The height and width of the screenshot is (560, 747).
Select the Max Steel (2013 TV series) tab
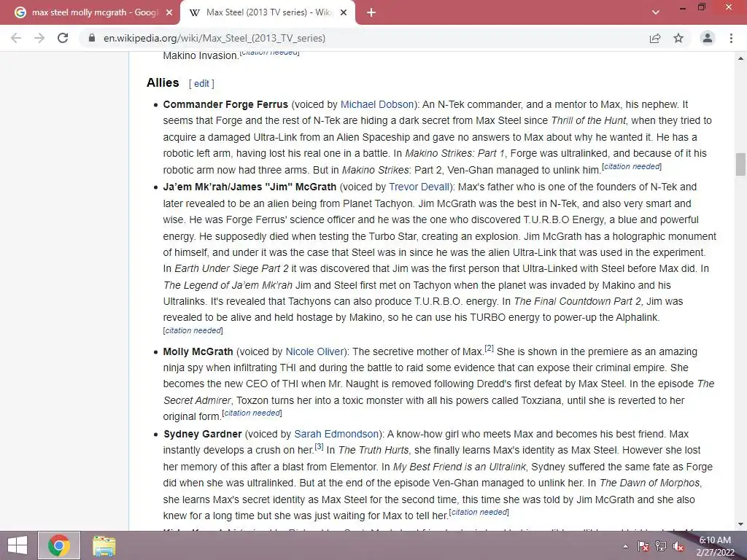[x=268, y=12]
